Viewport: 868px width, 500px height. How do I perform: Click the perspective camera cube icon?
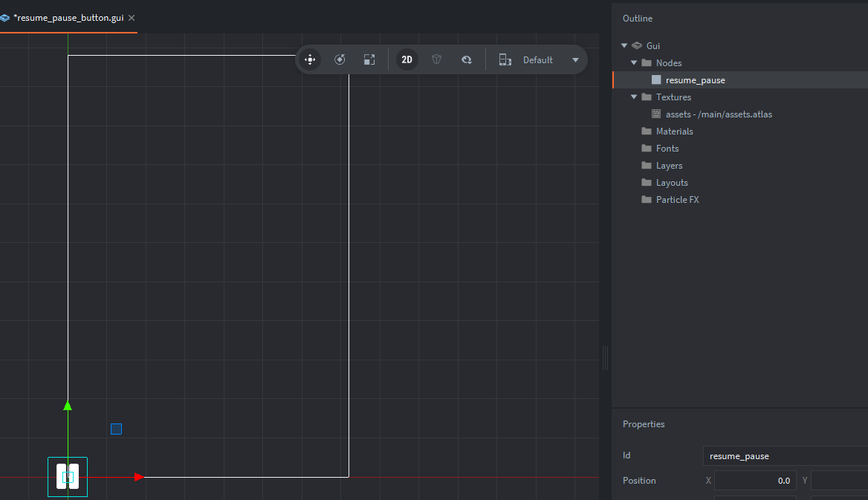pos(437,59)
